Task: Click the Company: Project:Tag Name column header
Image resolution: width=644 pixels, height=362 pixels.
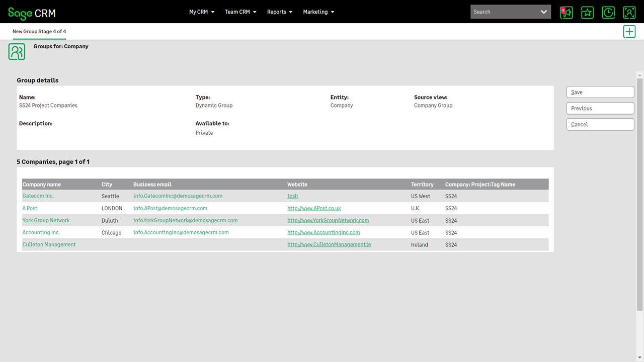Action: (480, 185)
